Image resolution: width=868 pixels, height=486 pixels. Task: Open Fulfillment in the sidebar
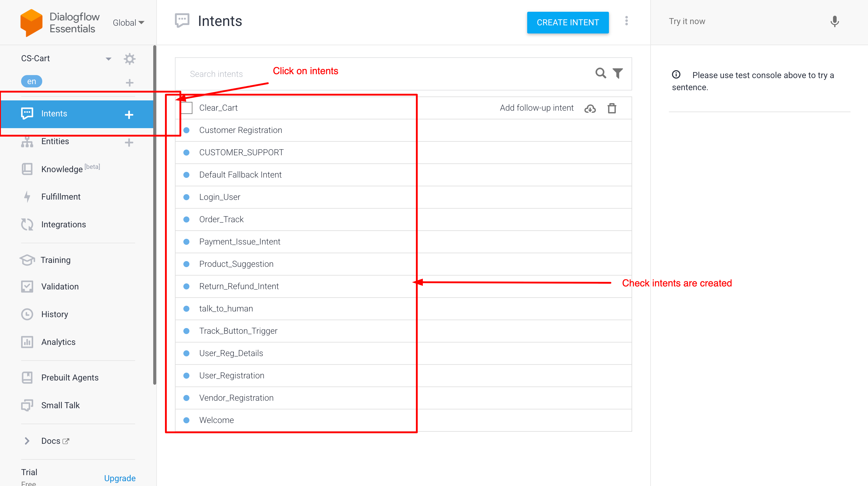(61, 197)
